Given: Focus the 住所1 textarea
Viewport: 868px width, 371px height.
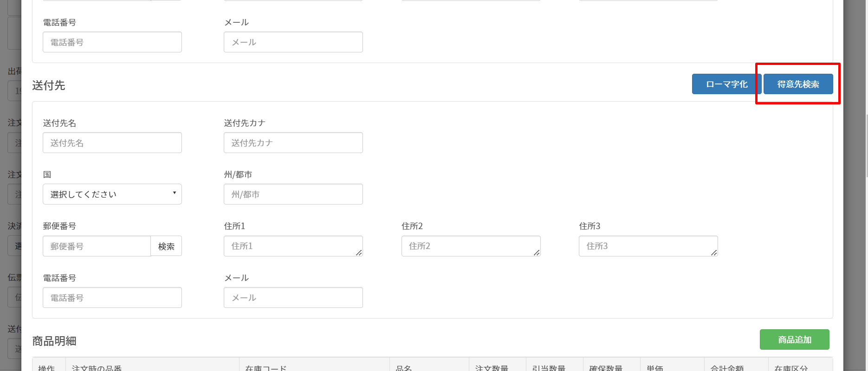Looking at the screenshot, I should 293,246.
